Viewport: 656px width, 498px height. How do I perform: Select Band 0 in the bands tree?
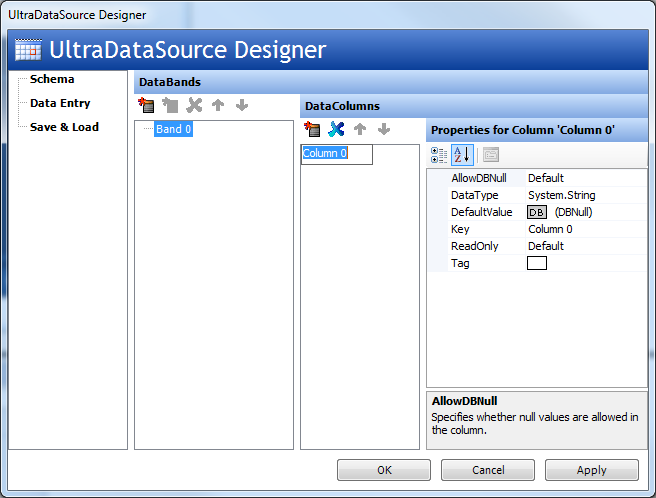click(173, 129)
